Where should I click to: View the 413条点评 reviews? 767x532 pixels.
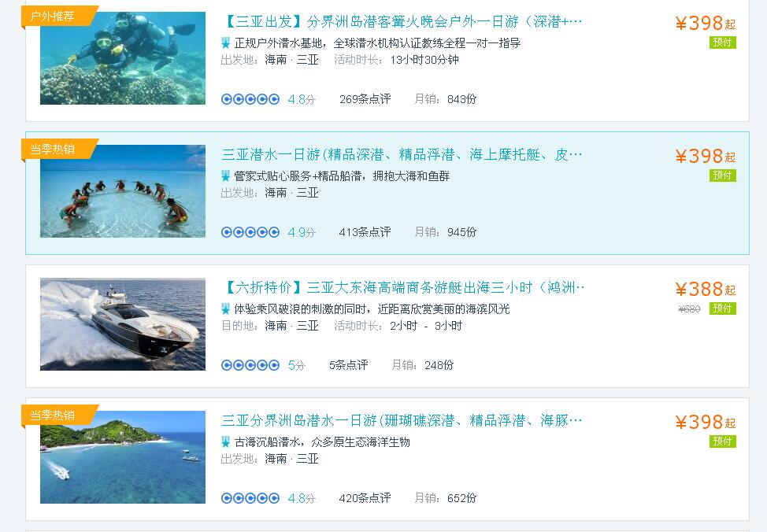(365, 232)
